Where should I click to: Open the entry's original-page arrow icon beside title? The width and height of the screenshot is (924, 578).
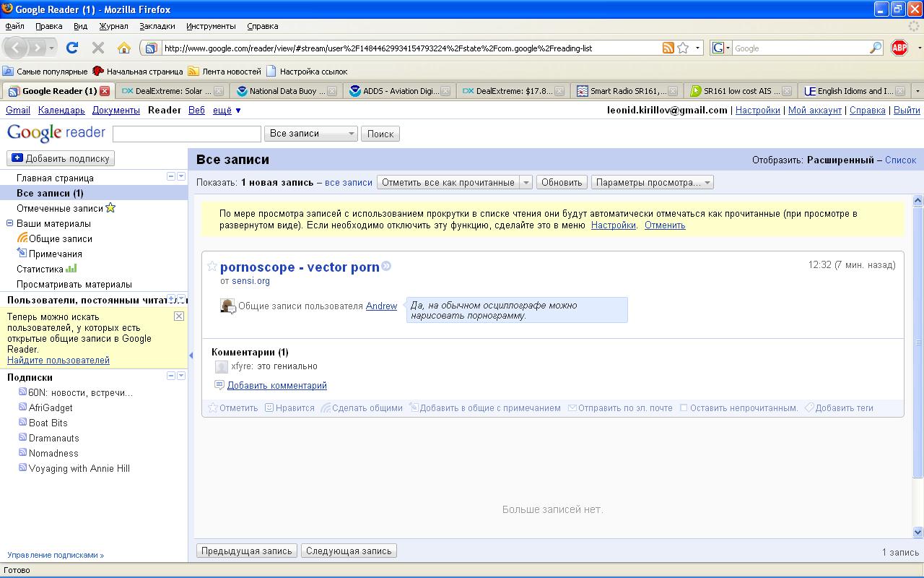386,267
